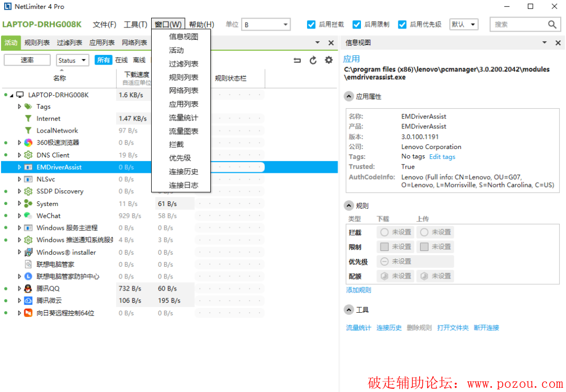
Task: Open the 信息视图 panel options arrow
Action: click(544, 43)
